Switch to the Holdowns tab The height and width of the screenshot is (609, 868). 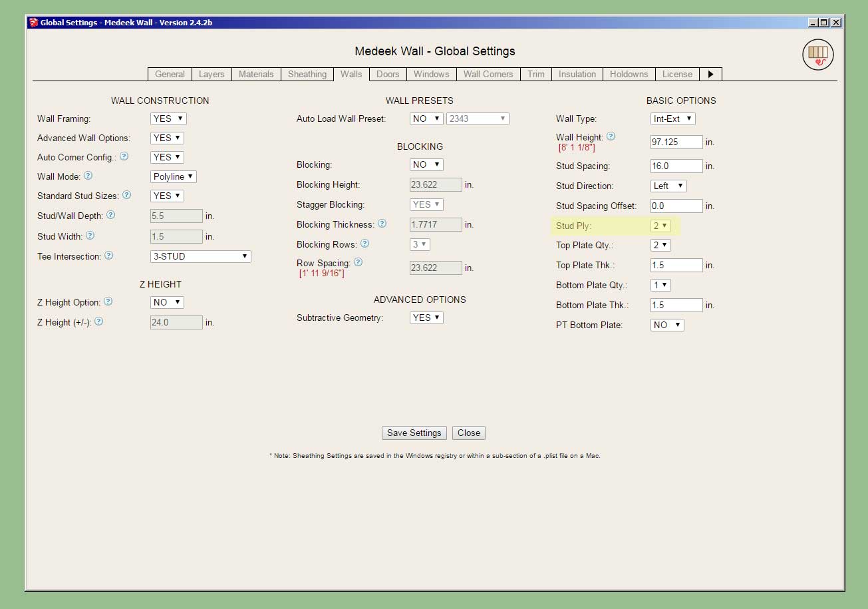click(x=629, y=74)
